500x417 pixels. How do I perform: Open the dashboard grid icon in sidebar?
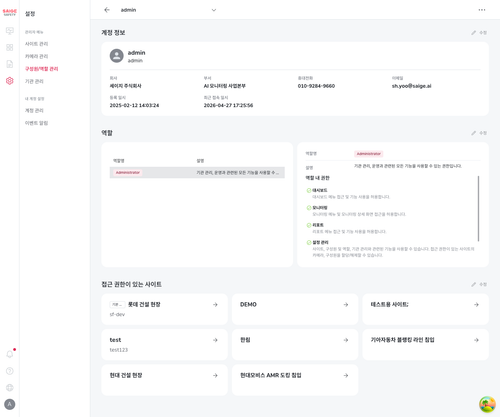[x=10, y=47]
